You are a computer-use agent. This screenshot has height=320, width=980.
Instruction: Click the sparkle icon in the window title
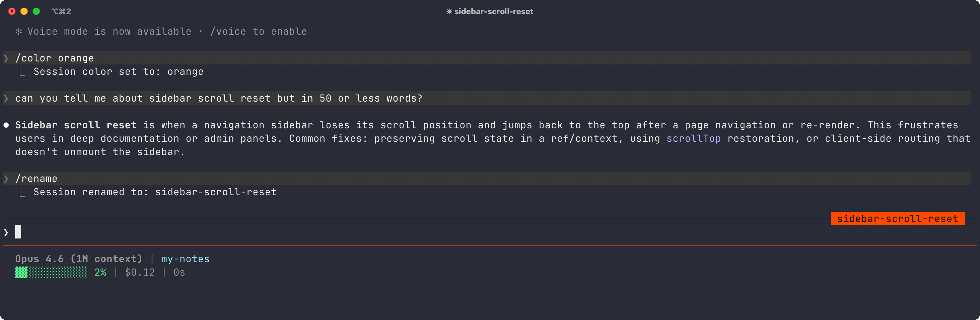coord(450,11)
